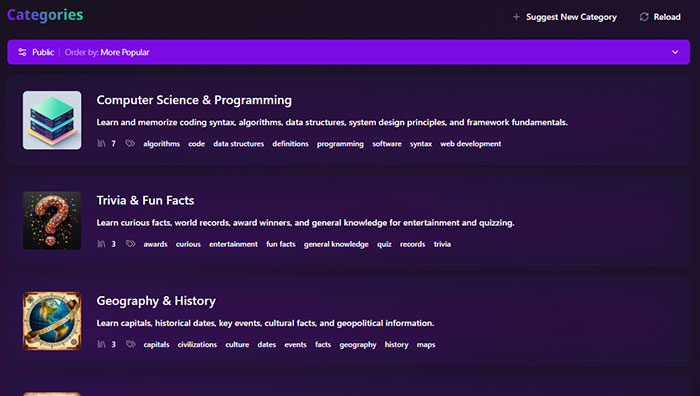The height and width of the screenshot is (396, 700).
Task: Click the syntax tag
Action: (x=421, y=144)
